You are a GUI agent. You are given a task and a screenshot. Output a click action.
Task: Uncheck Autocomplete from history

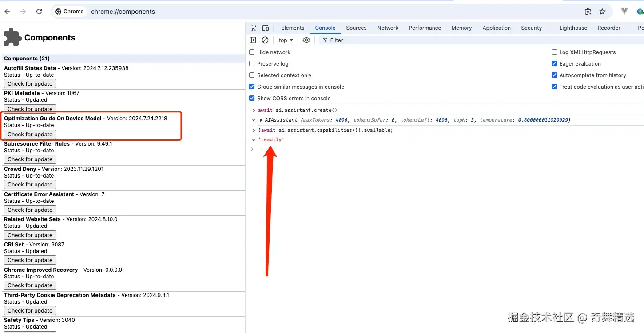[554, 75]
